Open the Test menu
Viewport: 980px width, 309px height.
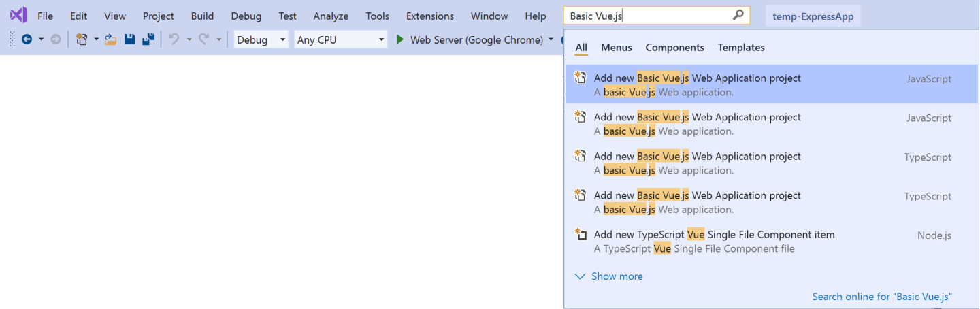[x=288, y=16]
